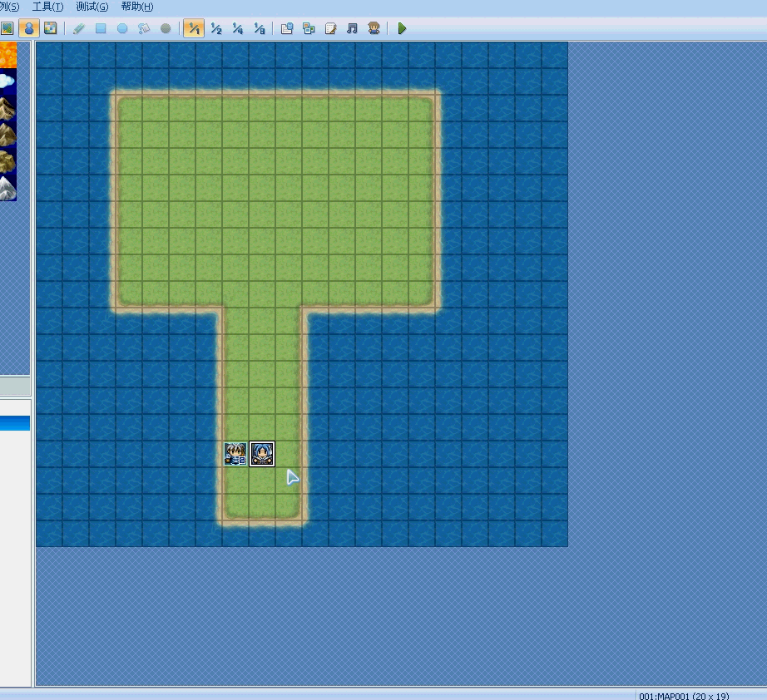Image resolution: width=767 pixels, height=700 pixels.
Task: Select the Flood Fill tool
Action: pyautogui.click(x=144, y=28)
